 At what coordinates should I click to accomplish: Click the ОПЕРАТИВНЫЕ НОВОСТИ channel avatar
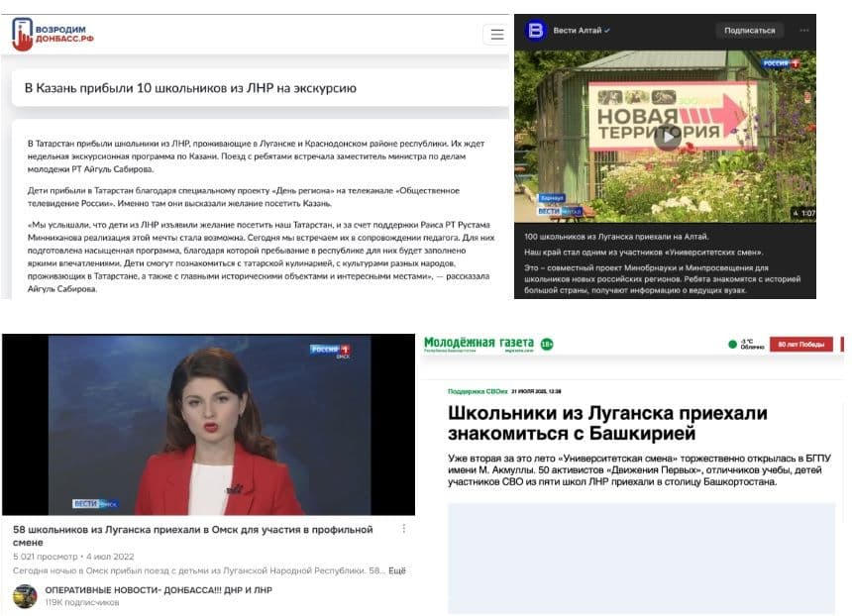(x=25, y=596)
